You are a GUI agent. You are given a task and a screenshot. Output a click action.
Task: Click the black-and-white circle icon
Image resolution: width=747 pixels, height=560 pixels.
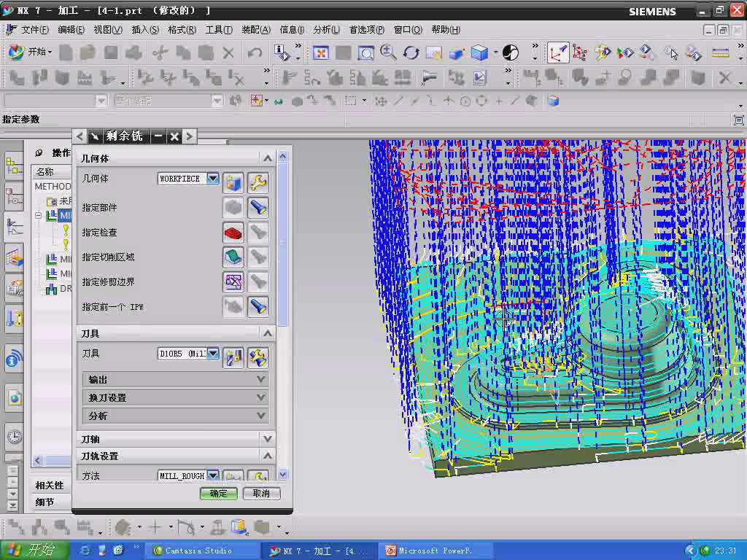click(x=510, y=52)
